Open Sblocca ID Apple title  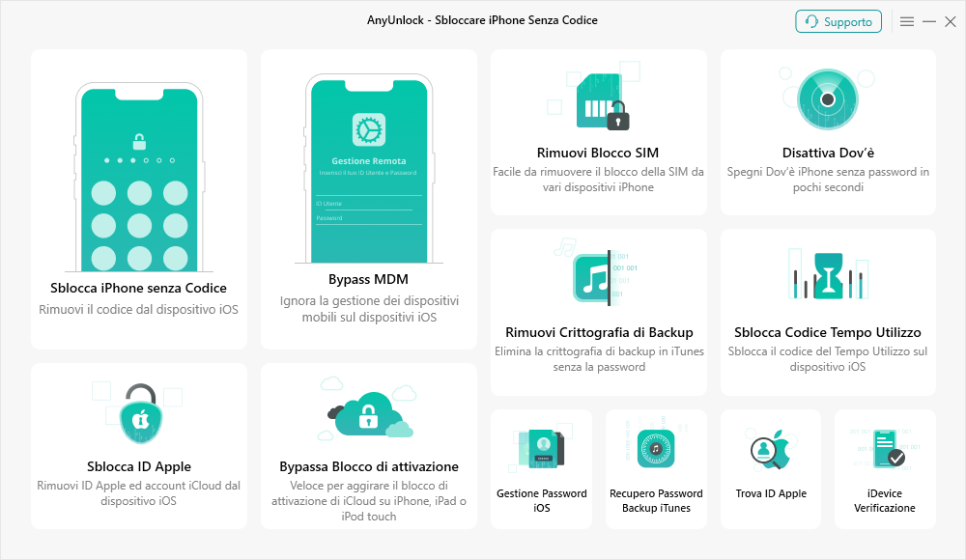click(x=138, y=466)
